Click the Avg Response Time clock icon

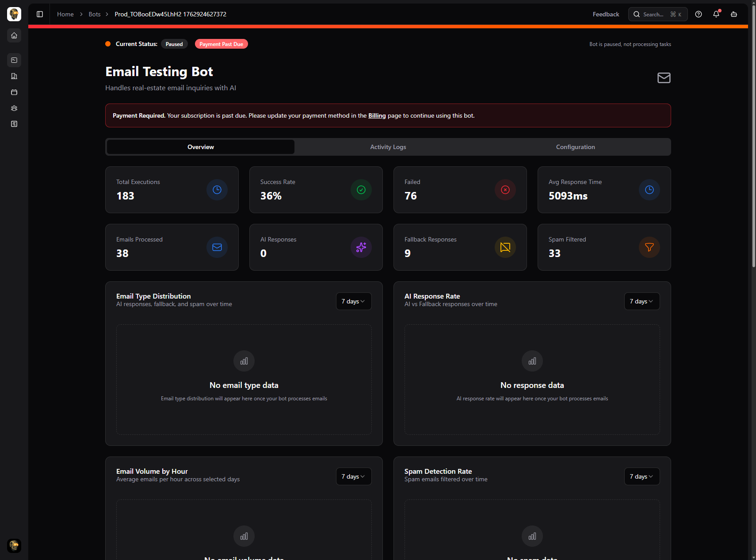point(649,190)
